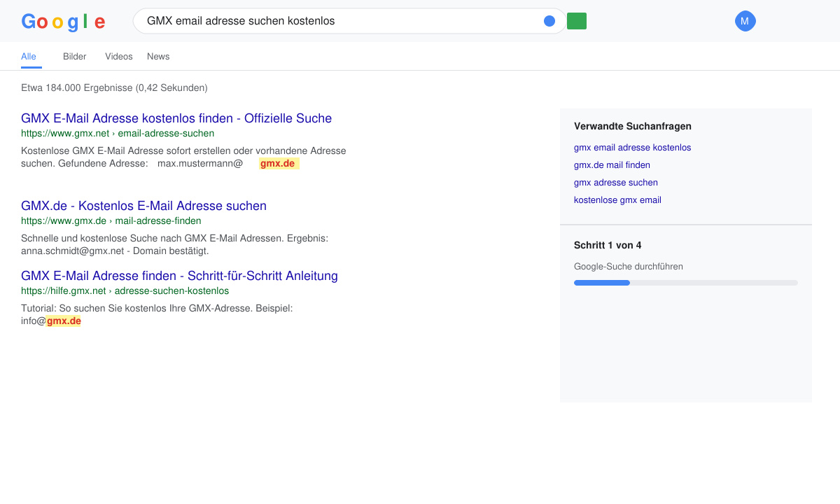Open result 'GMX.de - Kostenlos E-Mail Adresse suchen'
The width and height of the screenshot is (840, 504).
[143, 206]
